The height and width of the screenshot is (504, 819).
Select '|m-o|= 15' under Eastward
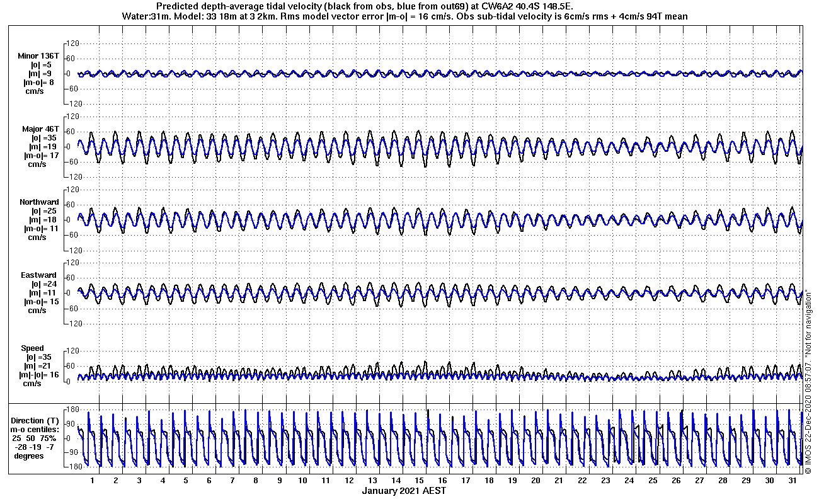42,302
